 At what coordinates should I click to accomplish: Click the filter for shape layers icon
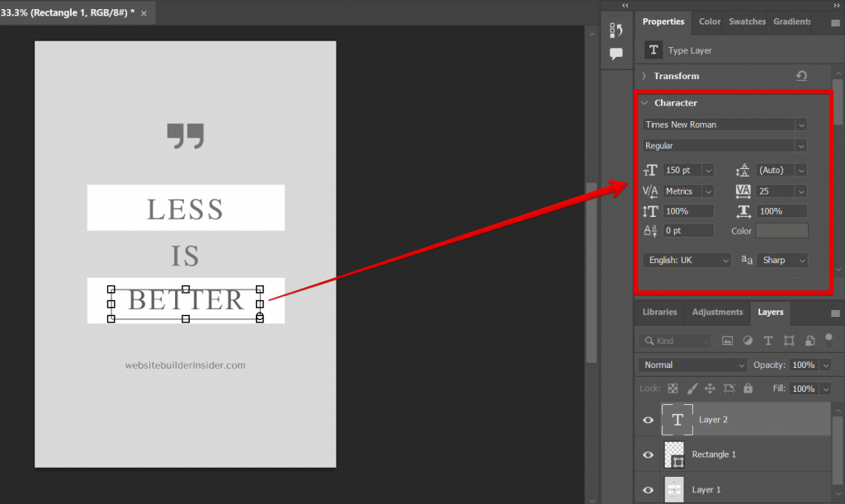pyautogui.click(x=788, y=340)
